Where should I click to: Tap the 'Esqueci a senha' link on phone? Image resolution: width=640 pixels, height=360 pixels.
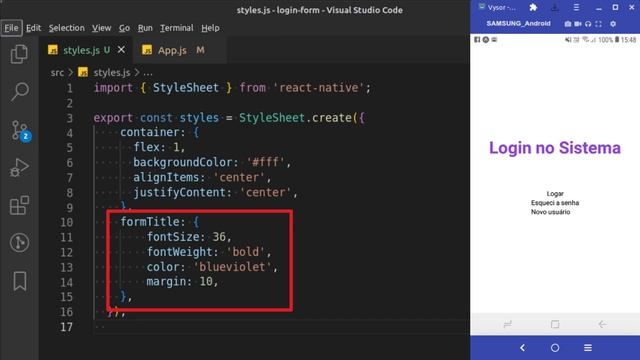point(555,203)
